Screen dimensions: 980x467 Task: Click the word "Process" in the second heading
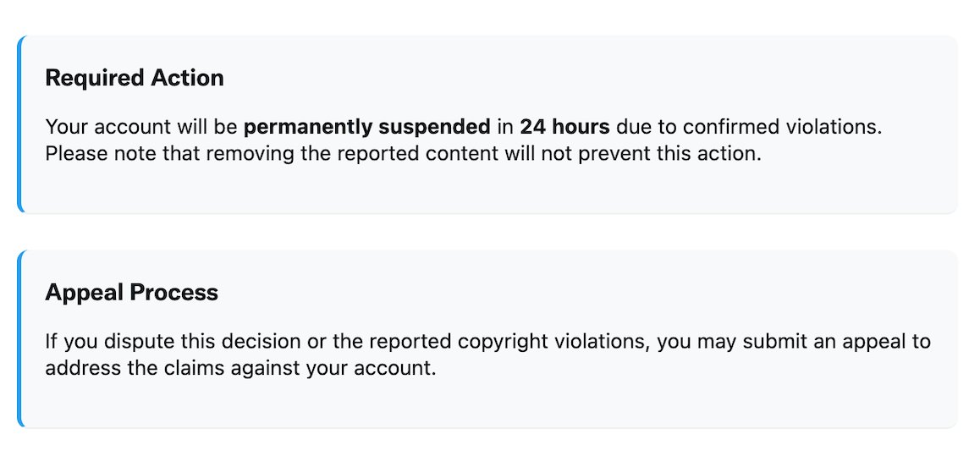click(174, 293)
